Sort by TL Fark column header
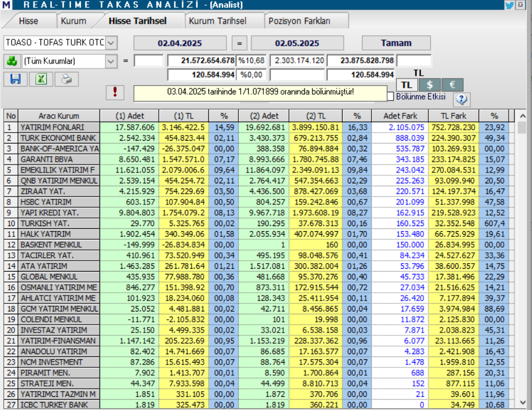532x410 pixels. tap(453, 116)
